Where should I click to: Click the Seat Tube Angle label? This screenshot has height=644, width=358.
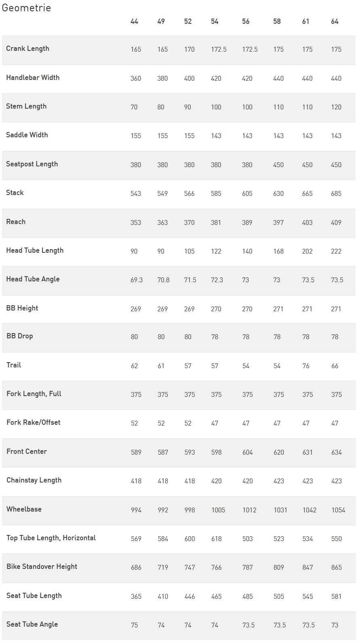click(32, 624)
